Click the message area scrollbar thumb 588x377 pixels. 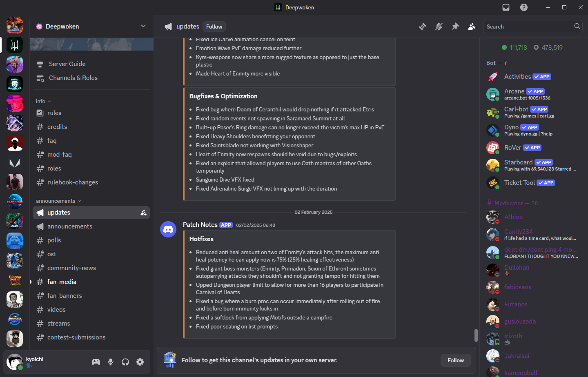tap(476, 335)
